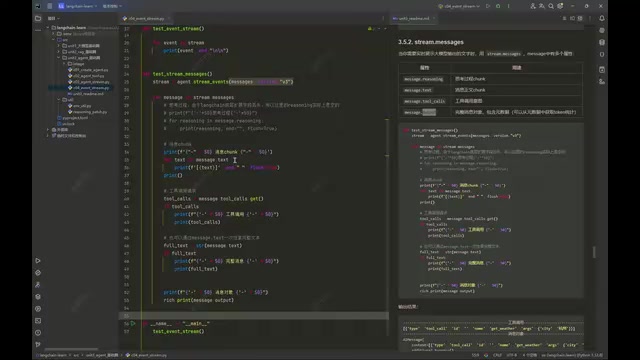The width and height of the screenshot is (640, 360).
Task: Collapse the util folder
Action: point(59,100)
